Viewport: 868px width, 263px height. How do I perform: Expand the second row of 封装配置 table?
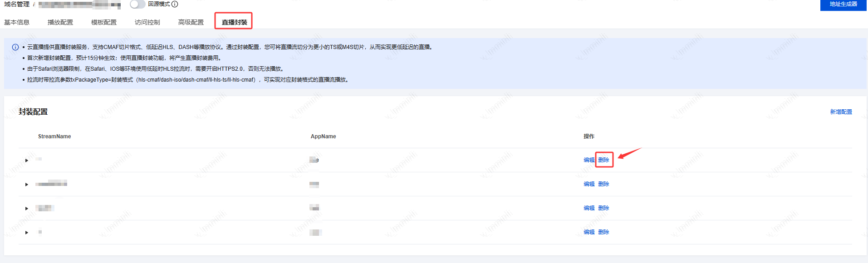pos(27,185)
